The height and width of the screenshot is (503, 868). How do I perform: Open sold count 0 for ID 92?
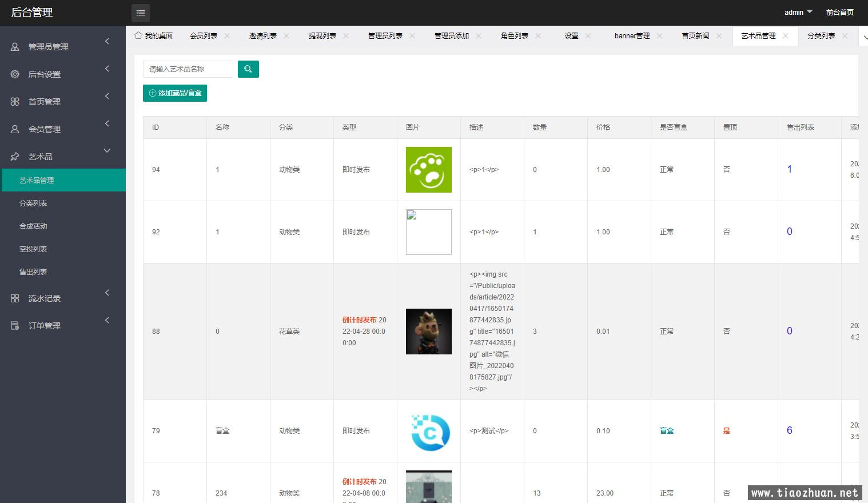click(x=790, y=231)
